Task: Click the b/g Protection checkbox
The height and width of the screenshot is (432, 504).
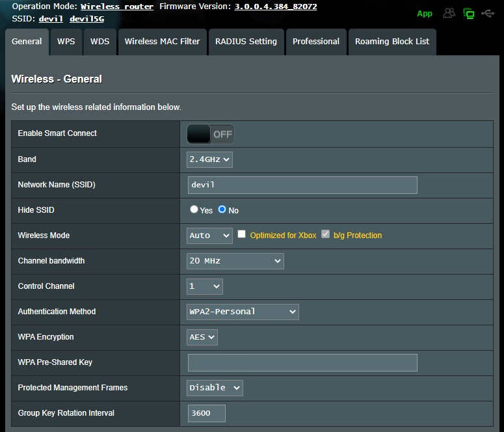Action: point(325,234)
